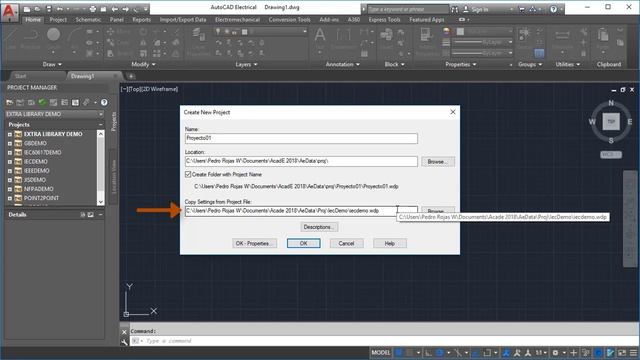Click the Text A icon in Annotation panel
The height and width of the screenshot is (360, 640).
point(320,35)
